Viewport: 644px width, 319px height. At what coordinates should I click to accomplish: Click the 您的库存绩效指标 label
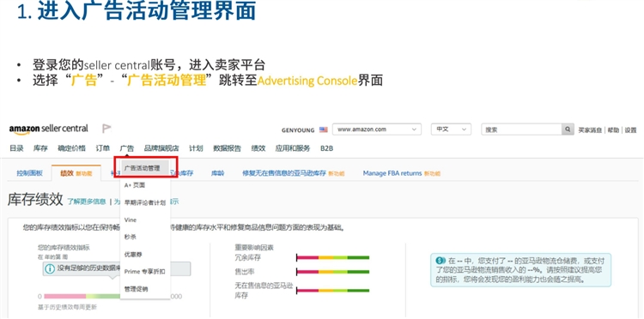pos(64,247)
